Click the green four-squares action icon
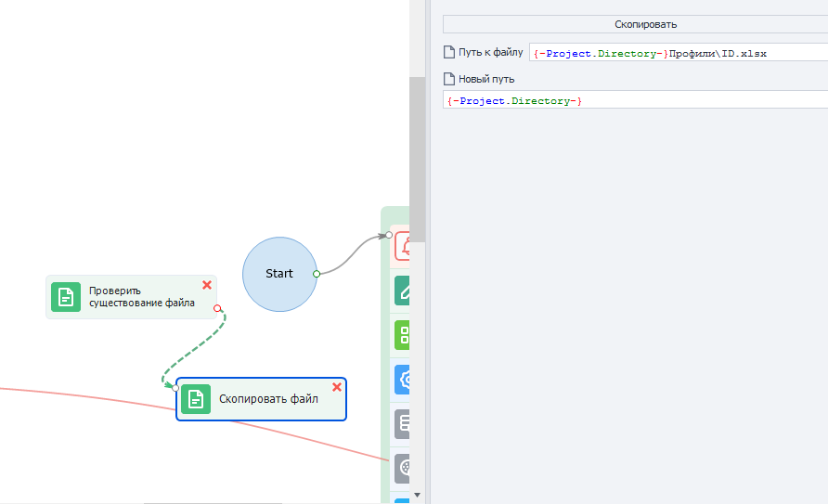828x504 pixels. [402, 335]
